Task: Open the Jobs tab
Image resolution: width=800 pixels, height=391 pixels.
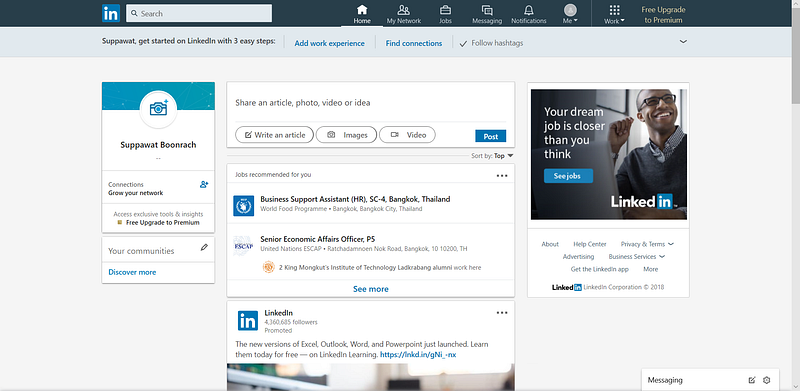Action: (445, 14)
